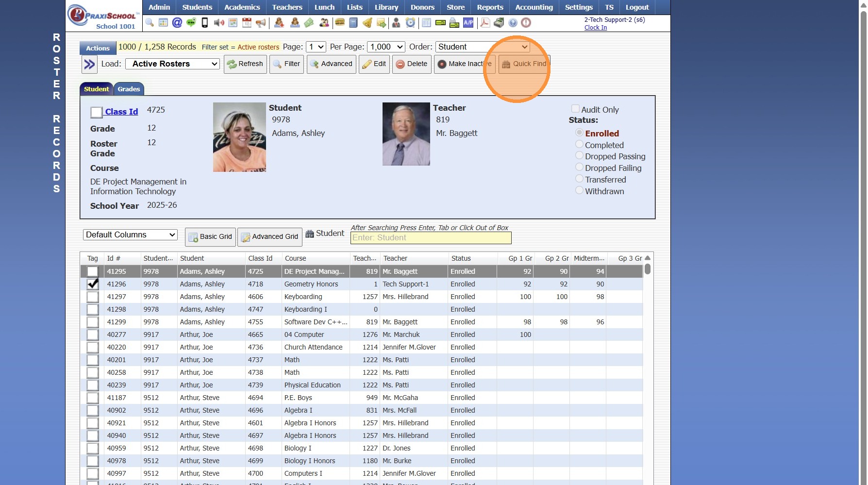868x485 pixels.
Task: Click the yellow check payment icon
Action: coord(440,23)
